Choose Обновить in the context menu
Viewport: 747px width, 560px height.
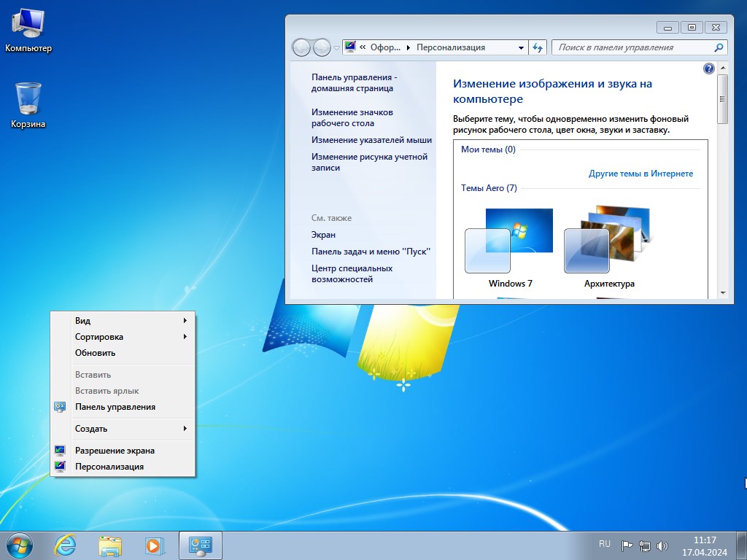click(x=123, y=353)
